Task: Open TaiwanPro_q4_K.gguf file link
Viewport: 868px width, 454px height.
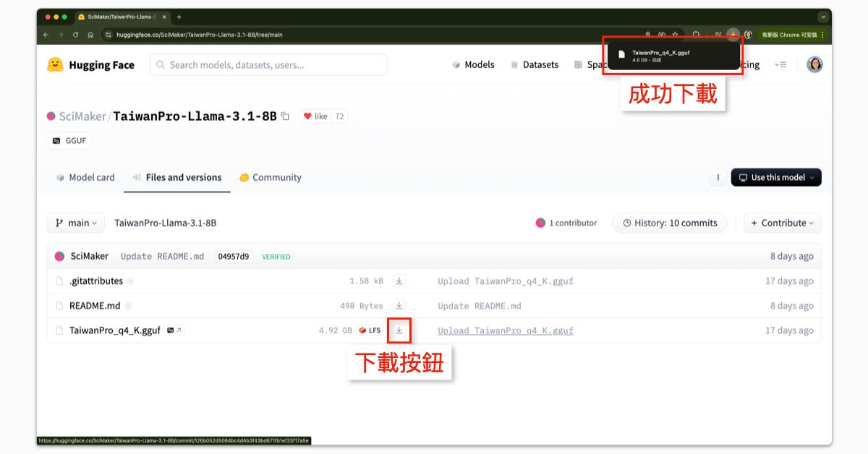Action: pyautogui.click(x=115, y=330)
